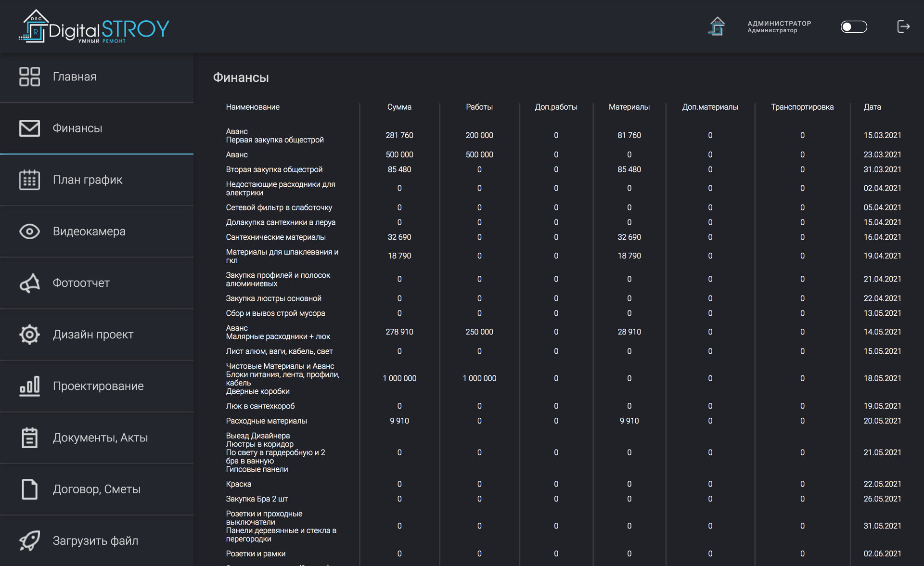Select row Сбор и вывоз строй мусора
Screen dimensions: 924x566
pyautogui.click(x=564, y=313)
